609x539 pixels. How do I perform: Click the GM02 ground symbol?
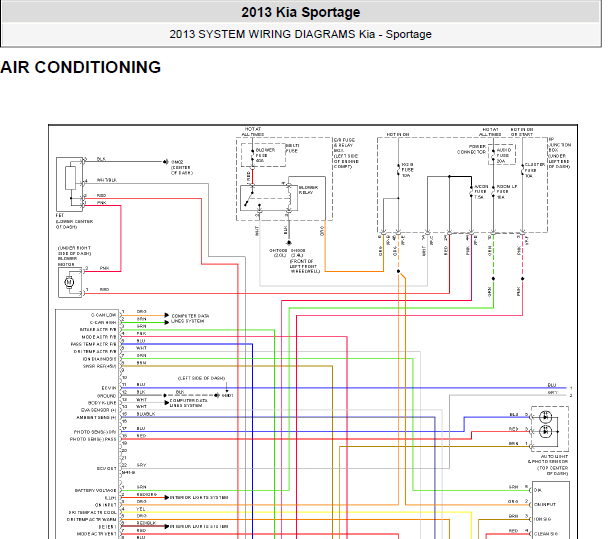(x=165, y=162)
